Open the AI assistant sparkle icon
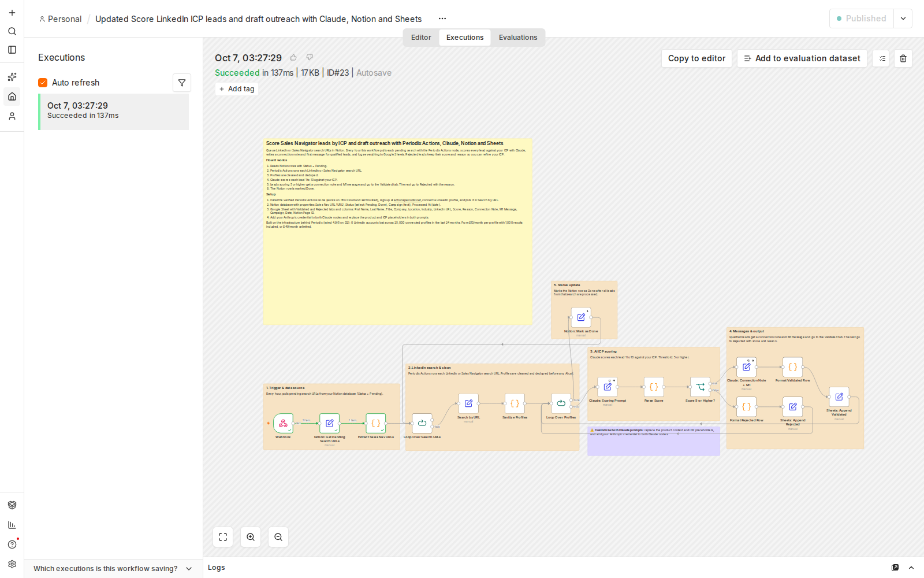924x578 pixels. pos(12,77)
